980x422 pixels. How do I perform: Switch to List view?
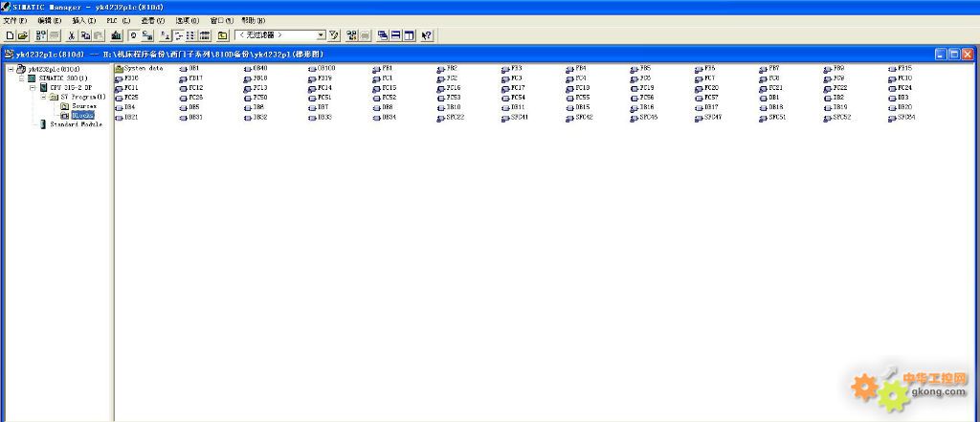tap(190, 35)
